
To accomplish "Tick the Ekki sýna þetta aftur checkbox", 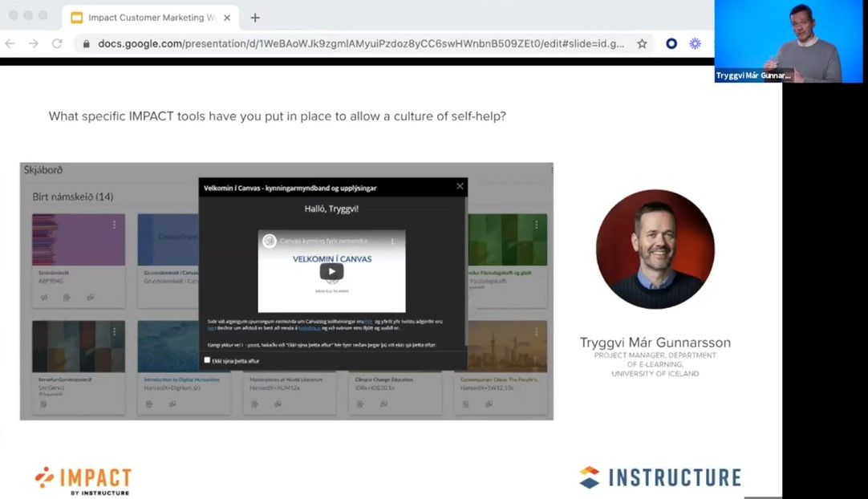I will [207, 360].
